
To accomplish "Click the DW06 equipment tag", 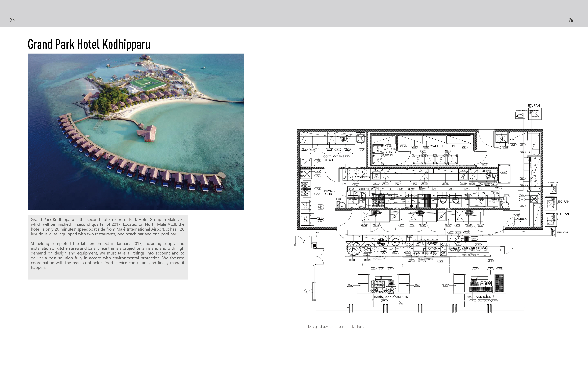I will [522, 152].
